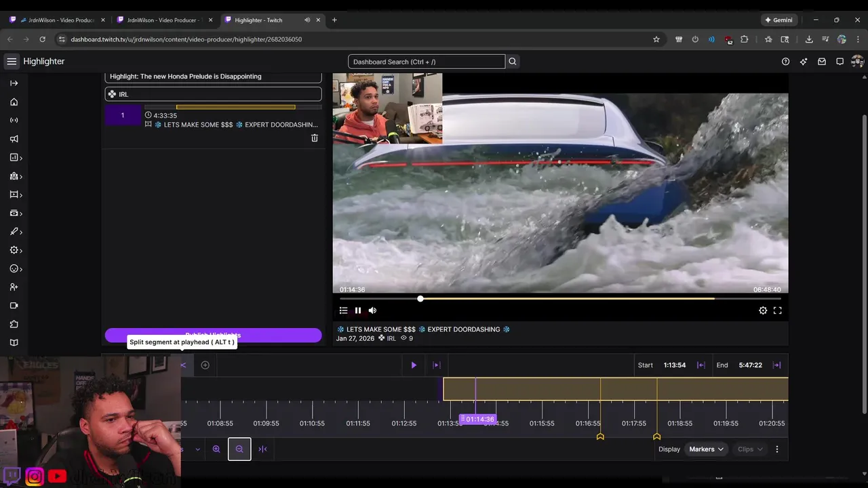This screenshot has width=868, height=488.
Task: Click the Dashboard Search magnifier button
Action: click(x=513, y=62)
